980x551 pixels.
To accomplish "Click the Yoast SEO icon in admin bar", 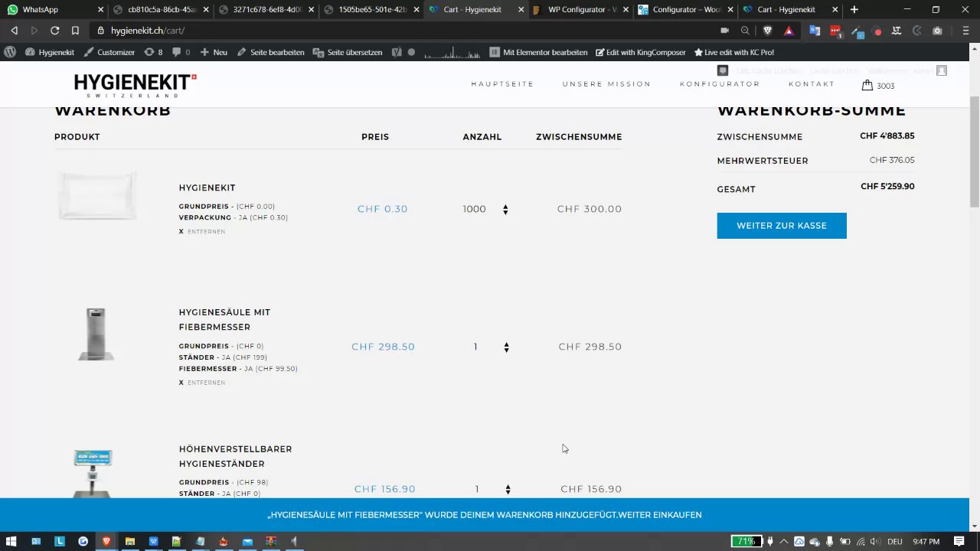I will point(397,52).
